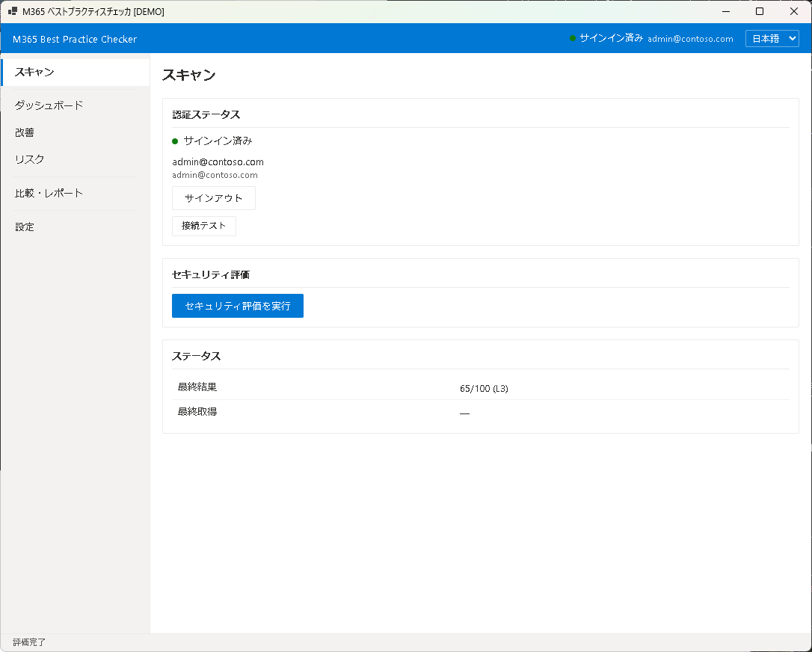Navigate to 比較・レポート
Screen dimensions: 812x652
pos(49,193)
